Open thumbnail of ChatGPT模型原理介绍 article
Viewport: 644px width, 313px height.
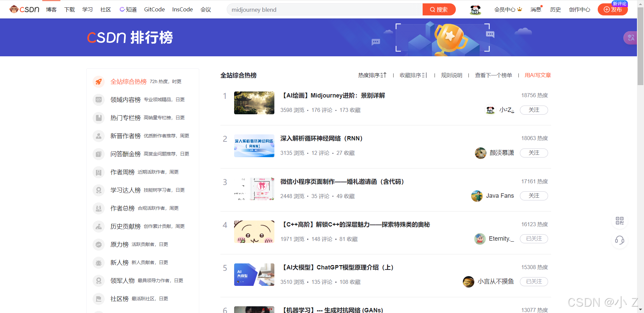[254, 274]
